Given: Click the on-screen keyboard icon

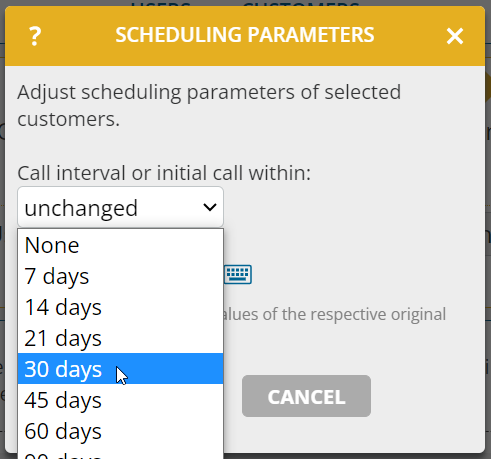Looking at the screenshot, I should coord(238,274).
